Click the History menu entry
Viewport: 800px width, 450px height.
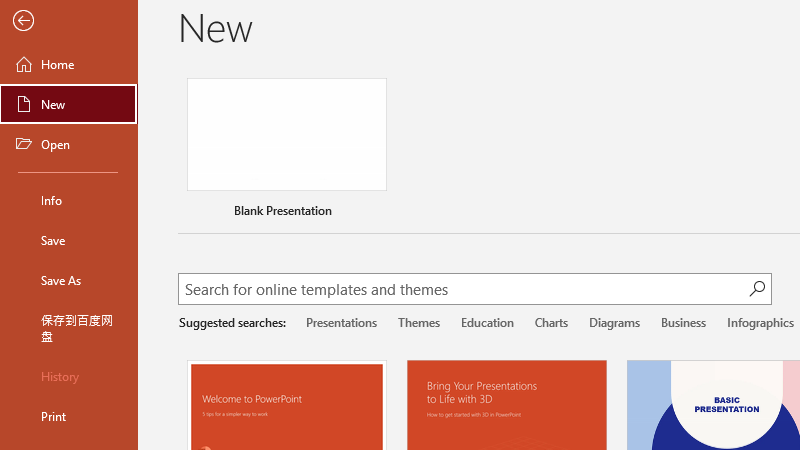click(69, 377)
